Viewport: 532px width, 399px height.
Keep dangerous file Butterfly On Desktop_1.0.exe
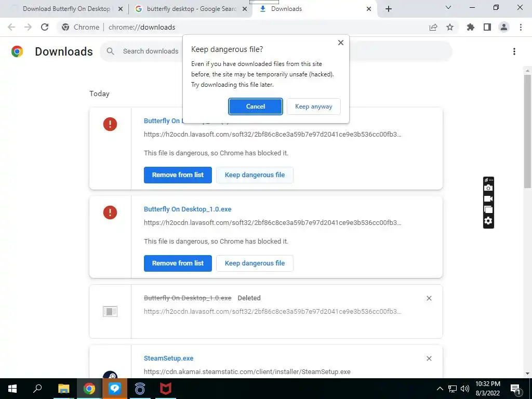click(255, 263)
